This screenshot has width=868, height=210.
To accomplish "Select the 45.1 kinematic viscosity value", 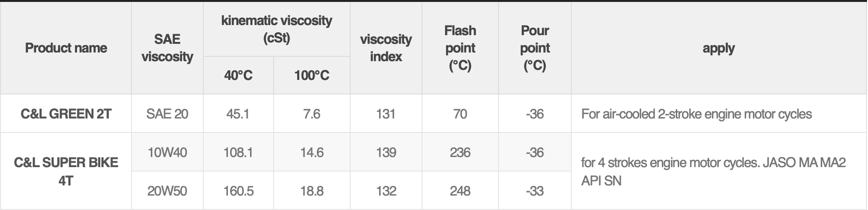I will (238, 114).
